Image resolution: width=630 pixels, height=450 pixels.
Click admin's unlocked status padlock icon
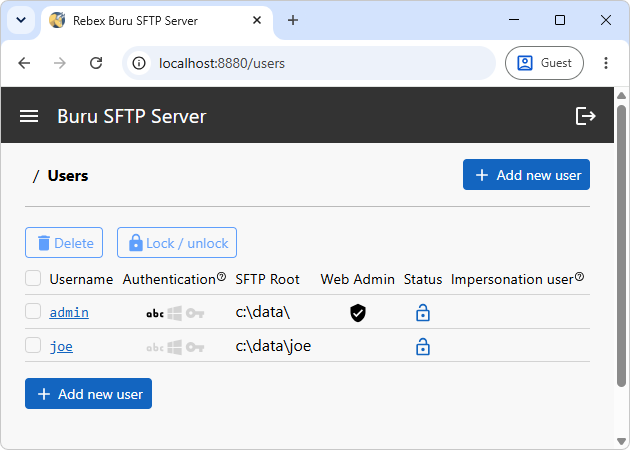(423, 313)
